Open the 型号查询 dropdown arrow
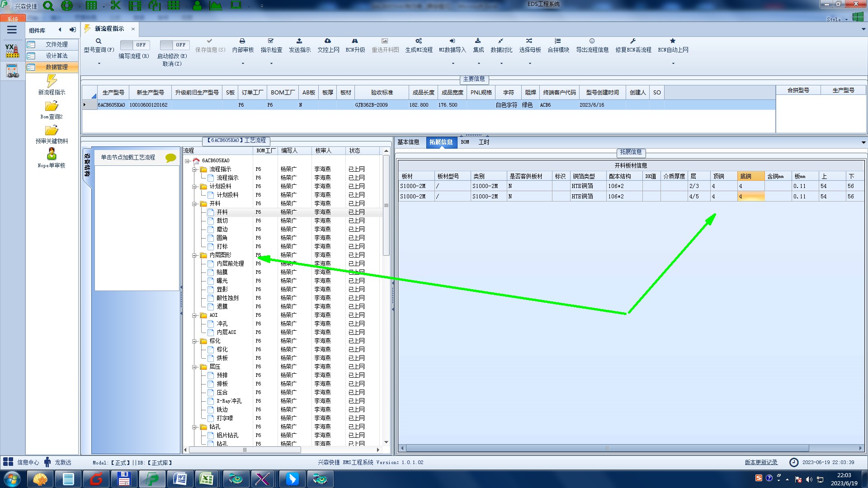The image size is (868, 488). (x=99, y=64)
